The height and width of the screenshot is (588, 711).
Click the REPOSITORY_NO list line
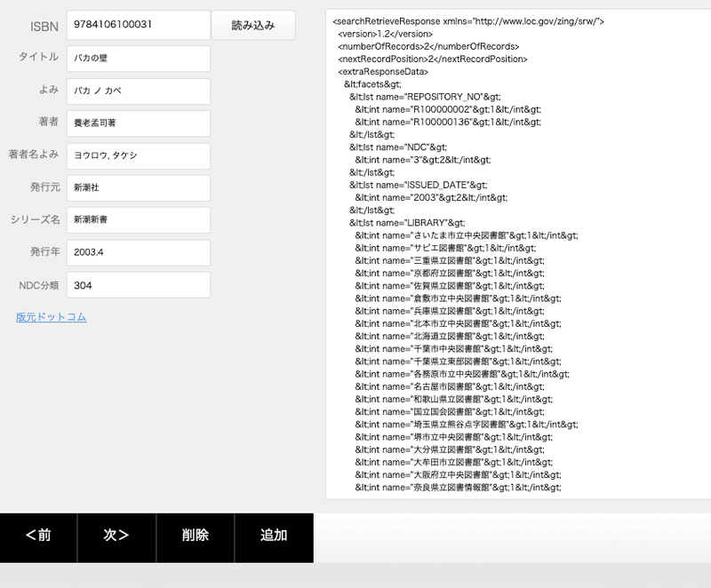point(425,97)
